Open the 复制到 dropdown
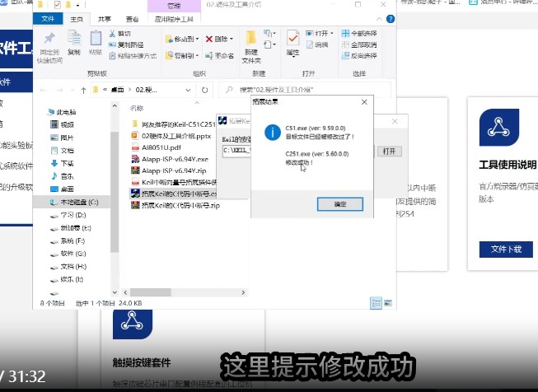538x392 pixels. point(182,55)
